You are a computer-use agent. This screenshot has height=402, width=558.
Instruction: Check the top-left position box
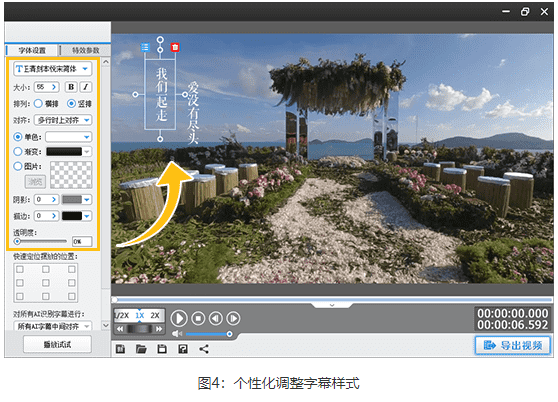[20, 269]
